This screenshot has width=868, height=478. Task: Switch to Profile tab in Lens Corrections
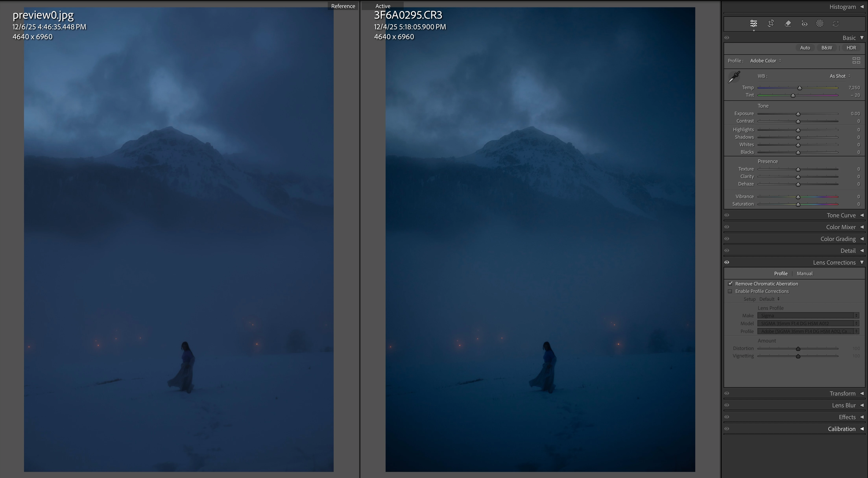pos(781,274)
